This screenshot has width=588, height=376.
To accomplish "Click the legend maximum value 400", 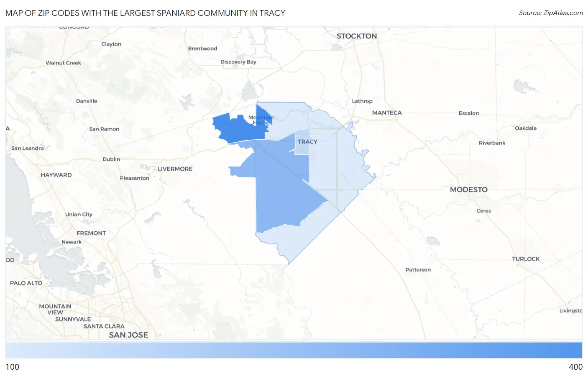I will 575,367.
